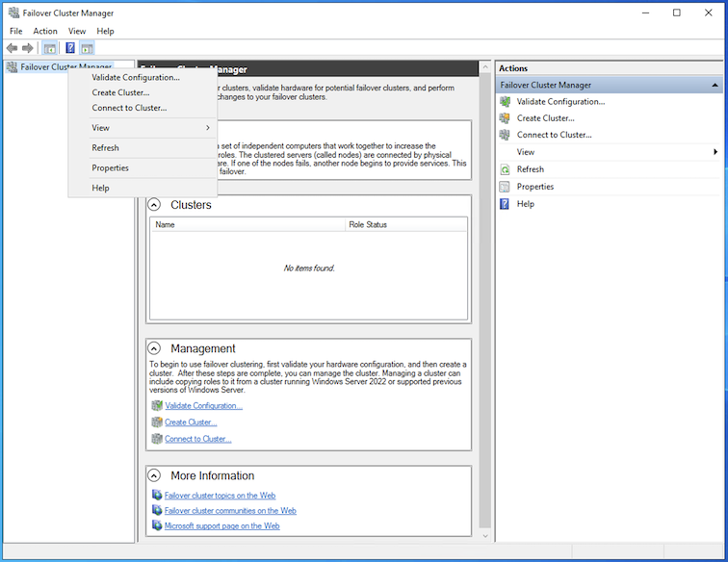Click the Name column header in Clusters
The image size is (728, 562).
tap(247, 224)
